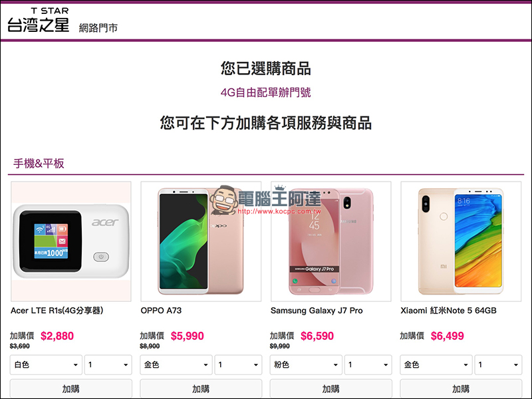The image size is (532, 399).
Task: Open the quantity dropdown for Acer LTE R1s
Action: [x=108, y=364]
